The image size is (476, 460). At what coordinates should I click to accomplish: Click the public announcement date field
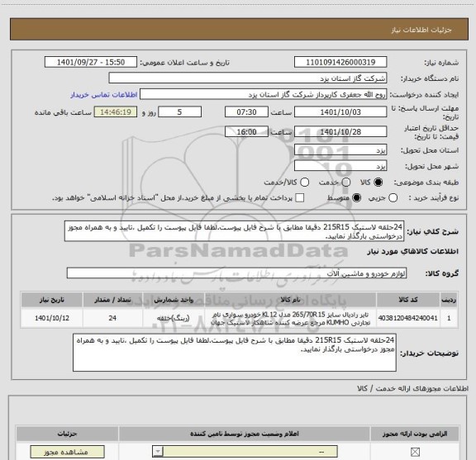coord(91,62)
